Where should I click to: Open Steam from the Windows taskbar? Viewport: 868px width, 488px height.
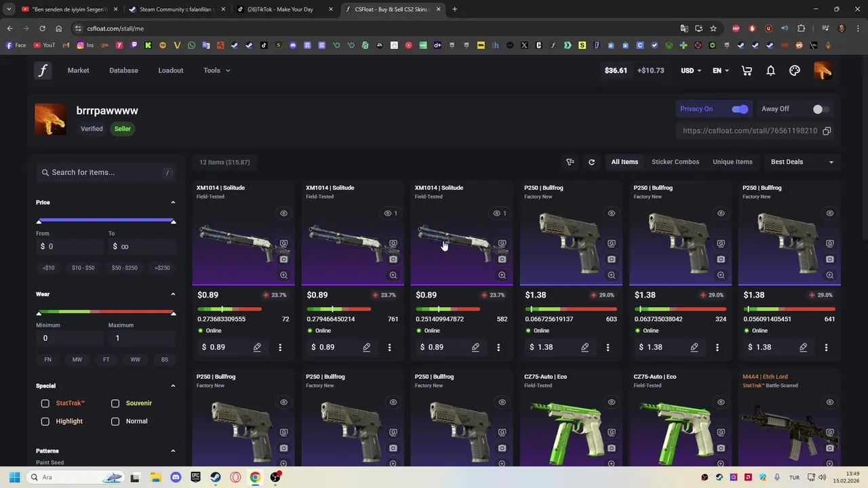click(216, 477)
